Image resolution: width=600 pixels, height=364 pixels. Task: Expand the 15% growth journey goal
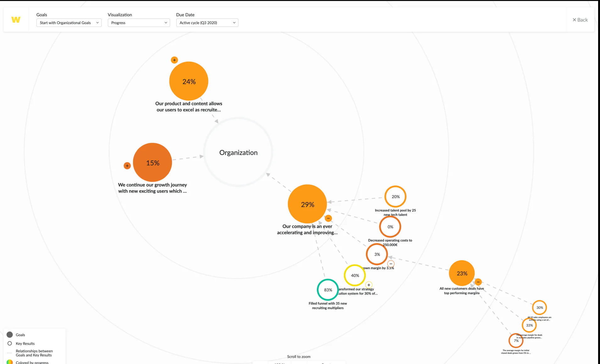(x=127, y=166)
